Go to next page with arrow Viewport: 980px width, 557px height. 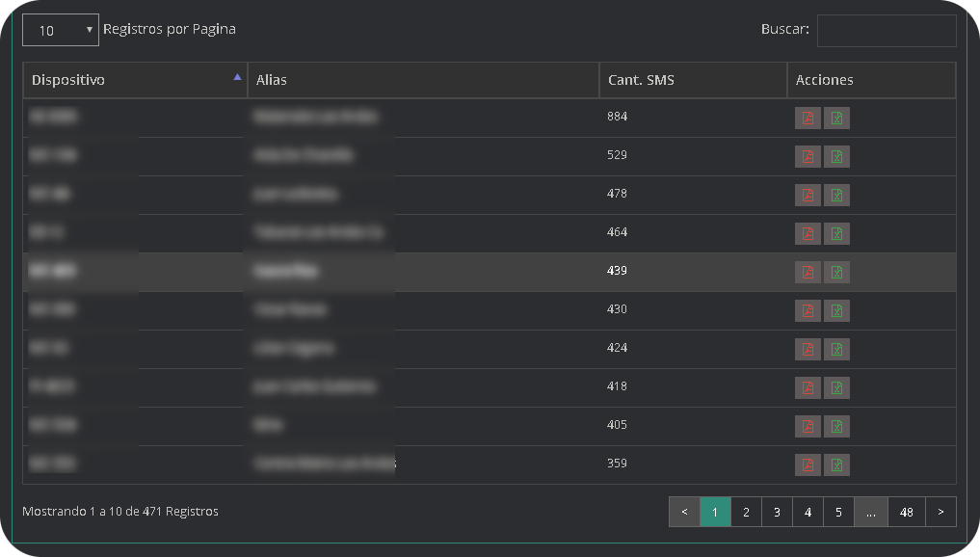pyautogui.click(x=940, y=513)
